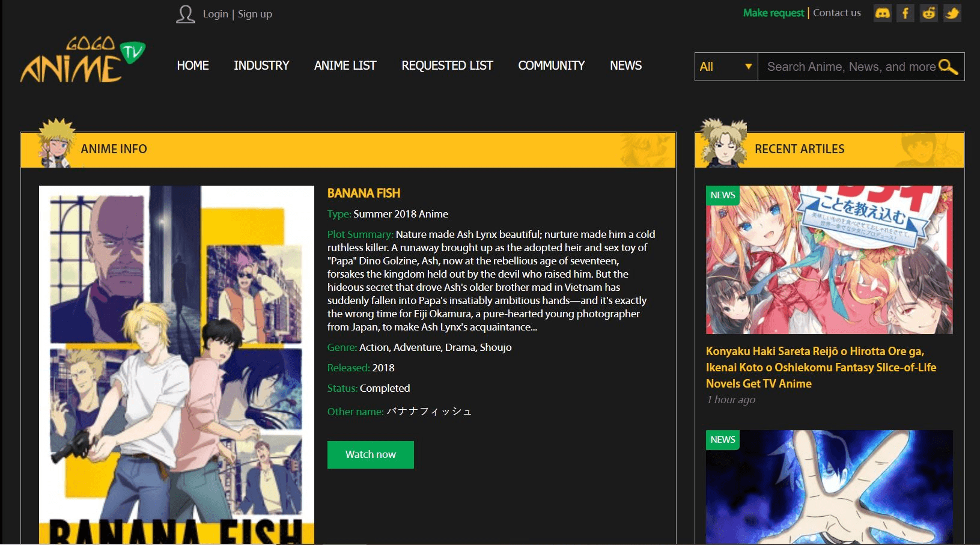Select REQUESTED LIST in navigation
The image size is (980, 545).
(x=447, y=65)
